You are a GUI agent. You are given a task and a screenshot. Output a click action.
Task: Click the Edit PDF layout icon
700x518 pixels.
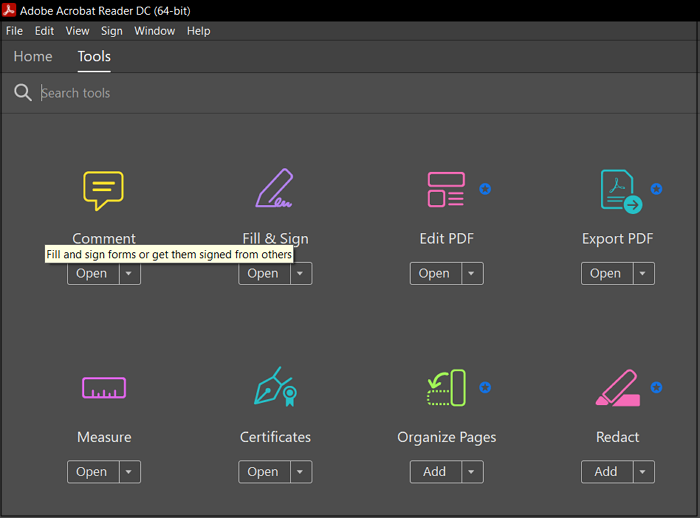click(446, 189)
